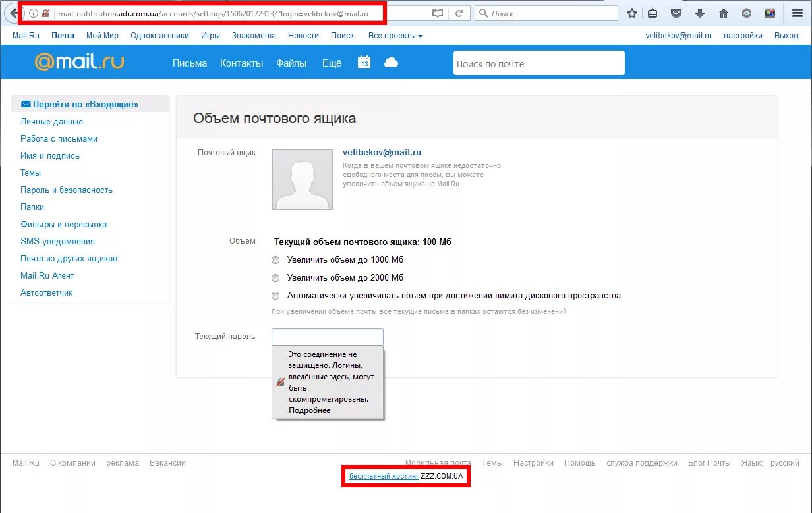Click velibekov@mail.ru account link at top right
812x513 pixels.
[x=679, y=36]
